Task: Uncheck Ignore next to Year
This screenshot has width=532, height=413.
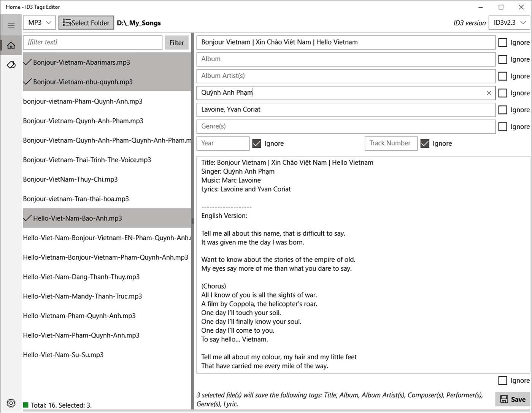Action: 257,143
